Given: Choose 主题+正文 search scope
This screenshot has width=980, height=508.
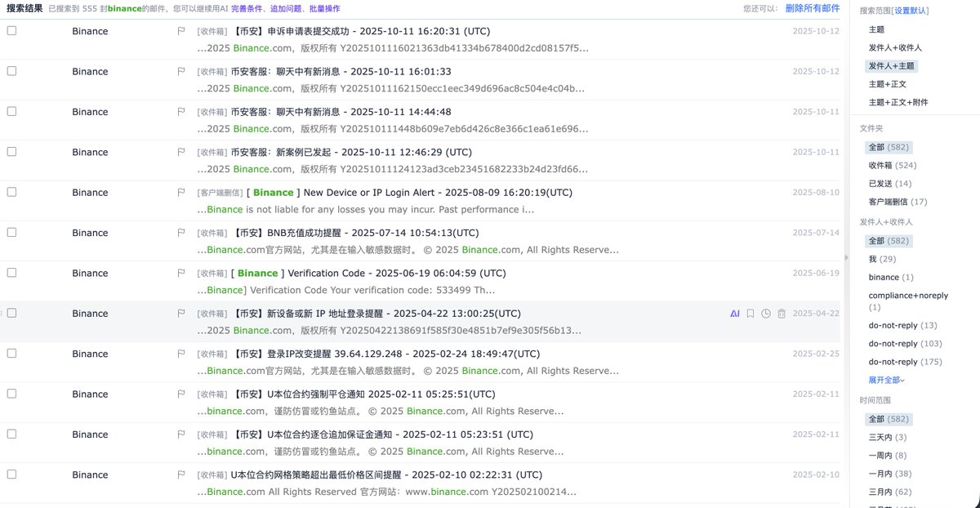Looking at the screenshot, I should (x=887, y=84).
